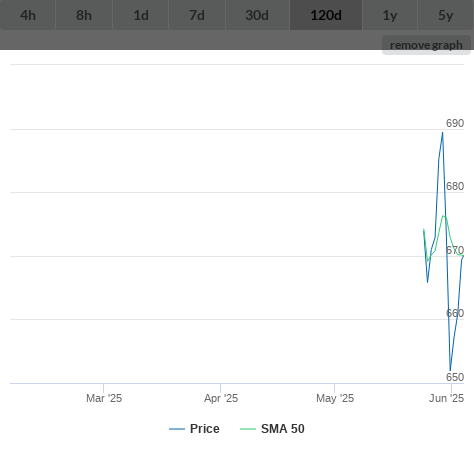Switch chart to 30d range
The image size is (474, 455).
[x=257, y=15]
